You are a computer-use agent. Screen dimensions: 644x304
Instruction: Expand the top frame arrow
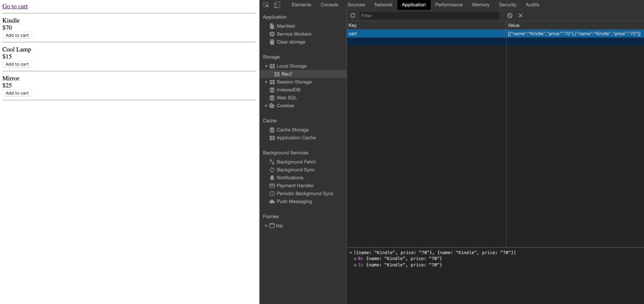(266, 226)
